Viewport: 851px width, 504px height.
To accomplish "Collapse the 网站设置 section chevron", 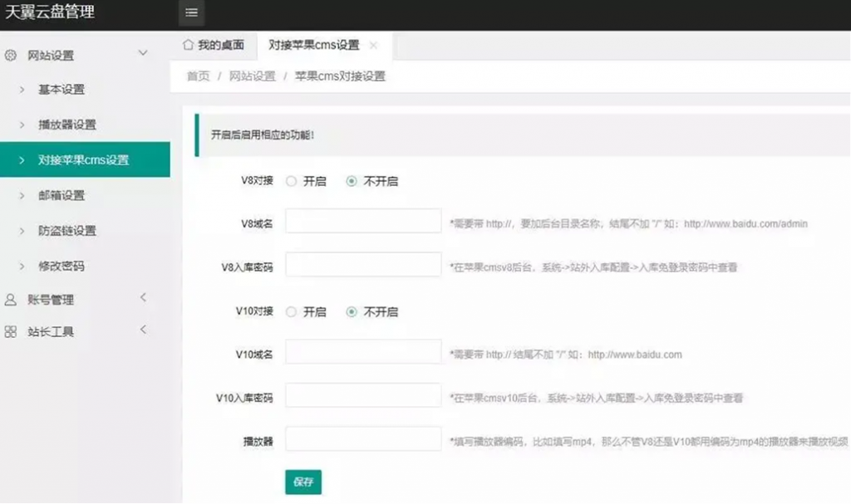I will pos(143,53).
